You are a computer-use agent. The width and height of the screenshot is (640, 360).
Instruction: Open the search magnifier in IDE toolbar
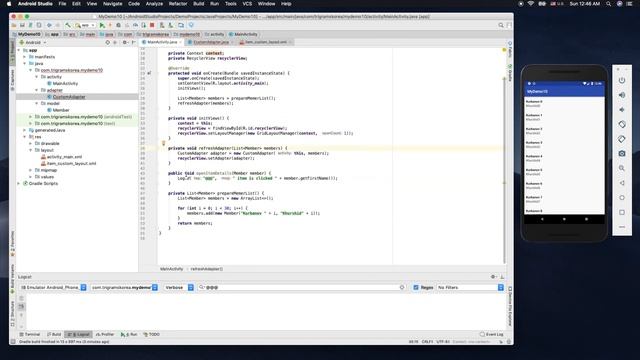pyautogui.click(x=501, y=25)
